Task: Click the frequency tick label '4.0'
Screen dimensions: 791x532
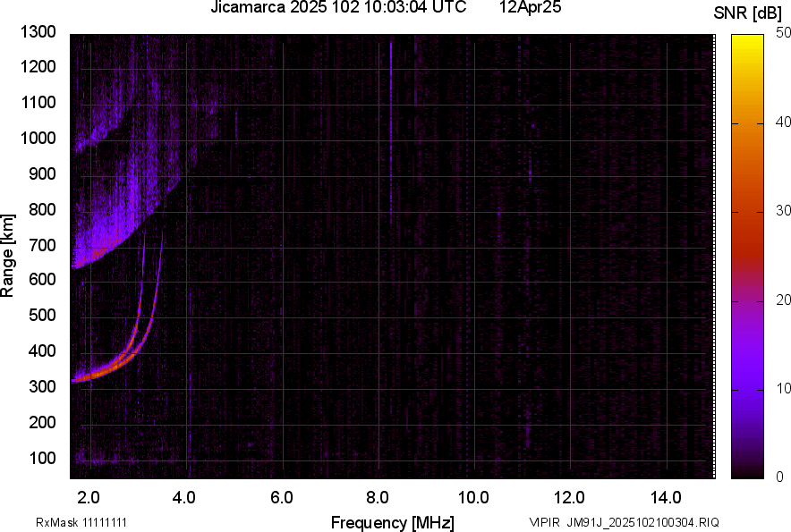Action: pos(184,498)
